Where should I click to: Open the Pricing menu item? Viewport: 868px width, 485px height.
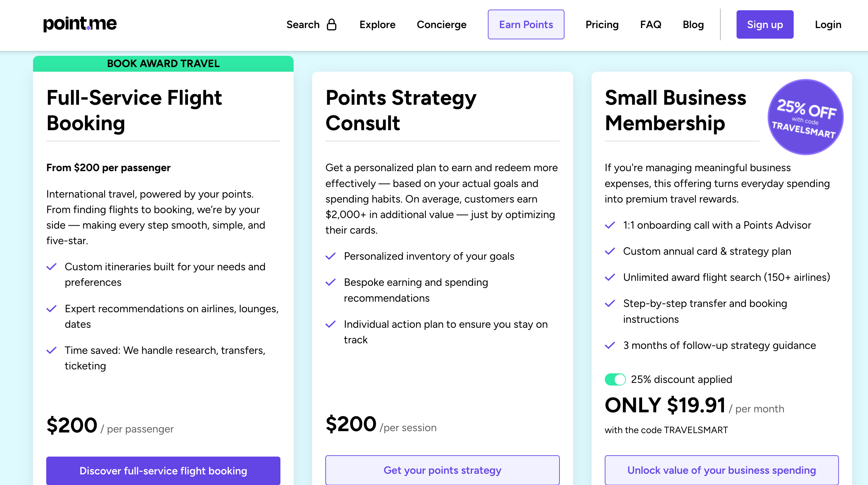pos(602,24)
